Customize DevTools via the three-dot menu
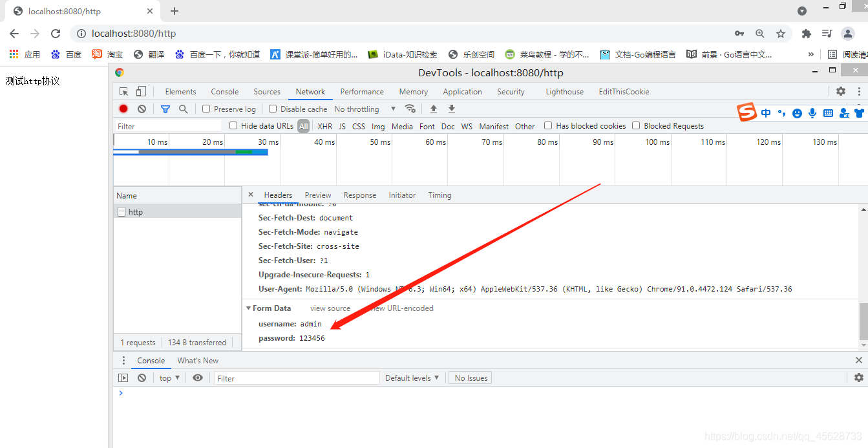 [x=859, y=91]
